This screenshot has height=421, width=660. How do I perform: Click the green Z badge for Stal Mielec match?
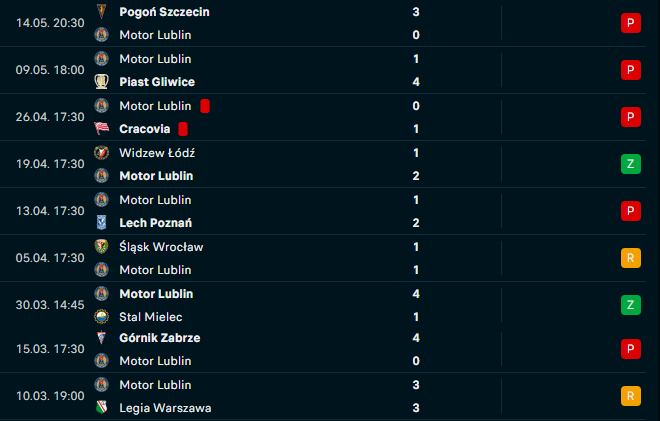[x=630, y=305]
